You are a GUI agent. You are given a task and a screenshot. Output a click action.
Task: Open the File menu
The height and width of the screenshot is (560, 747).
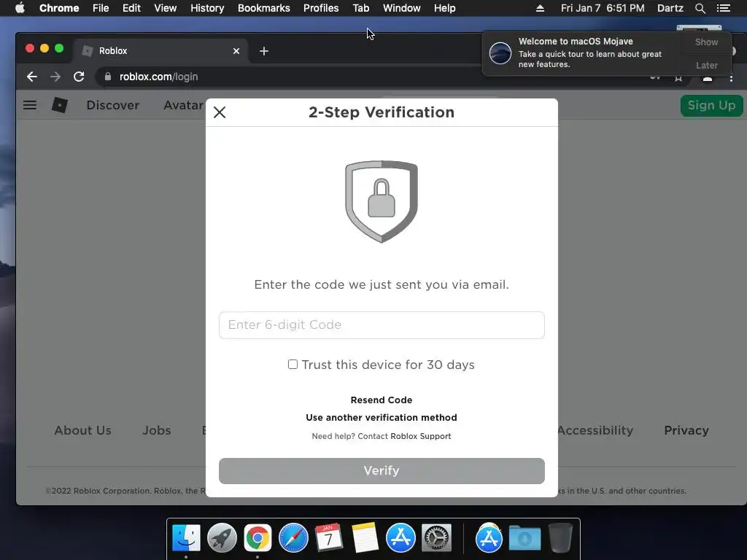click(x=101, y=8)
